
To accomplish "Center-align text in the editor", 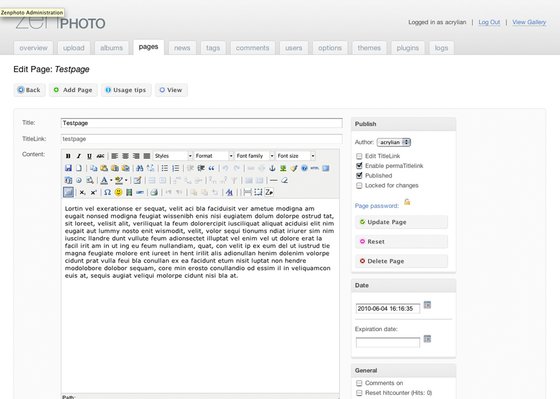I will pyautogui.click(x=125, y=156).
